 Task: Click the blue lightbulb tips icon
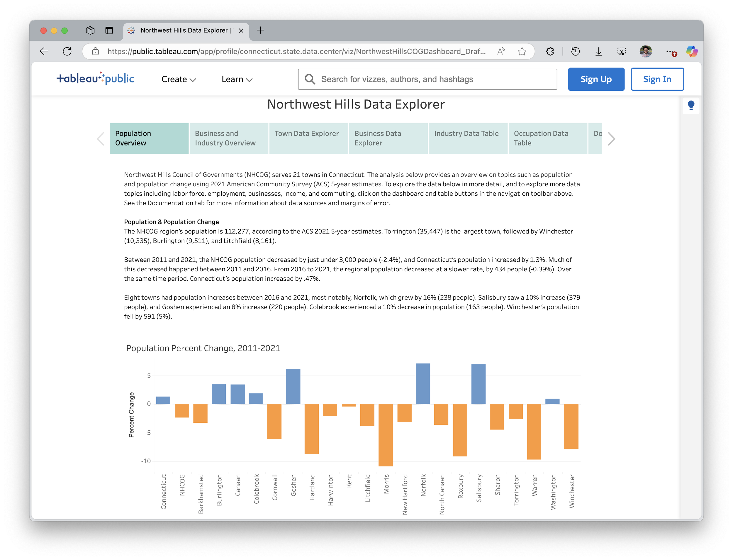click(x=691, y=105)
